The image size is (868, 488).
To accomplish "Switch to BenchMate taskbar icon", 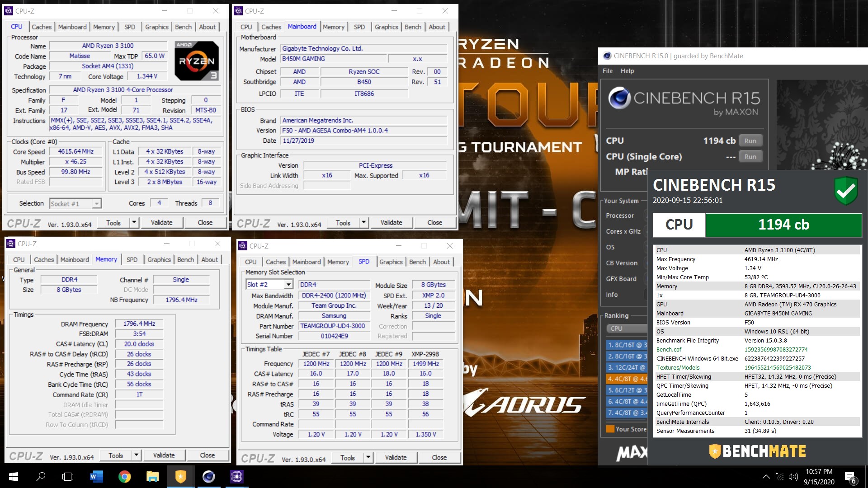I will coord(180,477).
